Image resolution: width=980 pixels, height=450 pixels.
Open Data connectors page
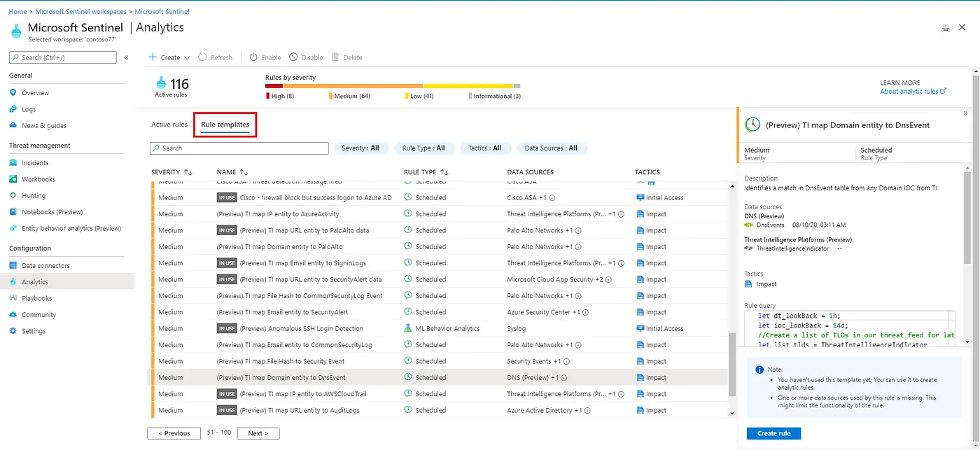45,265
